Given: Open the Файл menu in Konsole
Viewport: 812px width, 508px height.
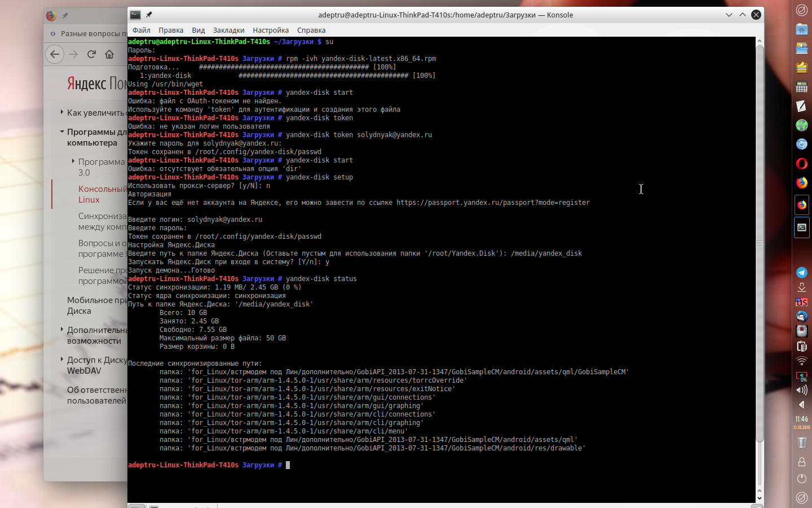Looking at the screenshot, I should coord(142,30).
